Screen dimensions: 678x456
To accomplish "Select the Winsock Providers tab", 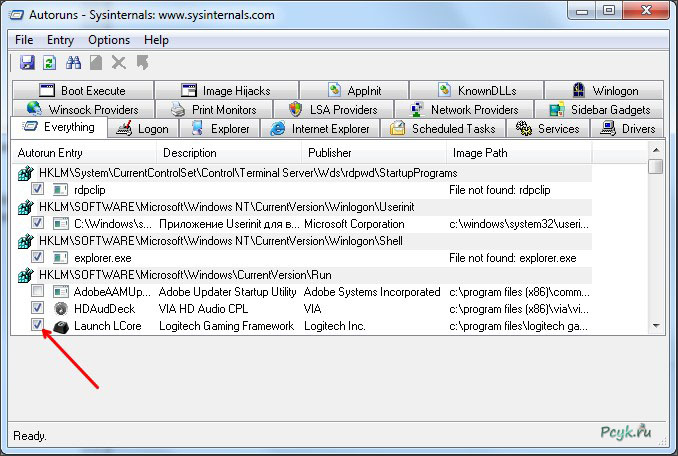I will click(x=83, y=109).
